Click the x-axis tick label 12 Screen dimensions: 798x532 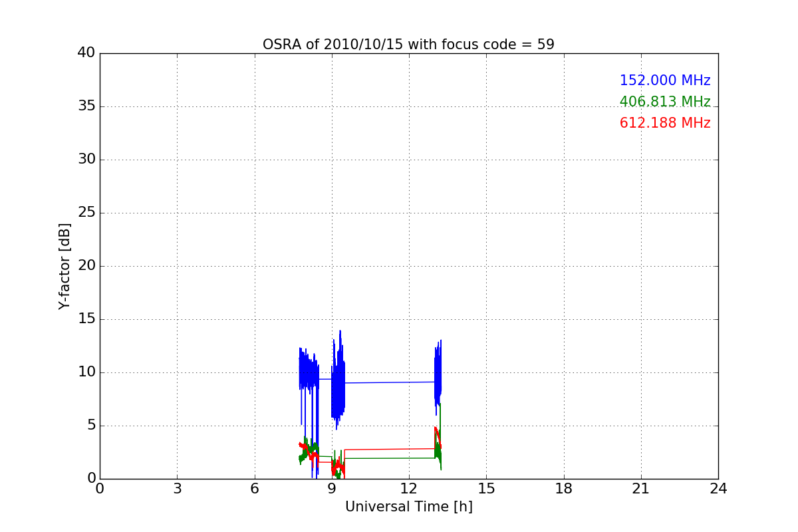(x=409, y=489)
